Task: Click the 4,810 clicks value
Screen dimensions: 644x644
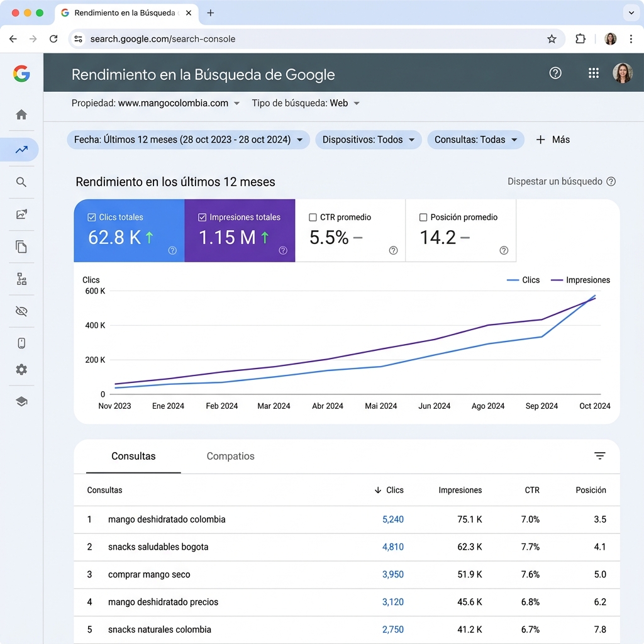Action: click(392, 547)
